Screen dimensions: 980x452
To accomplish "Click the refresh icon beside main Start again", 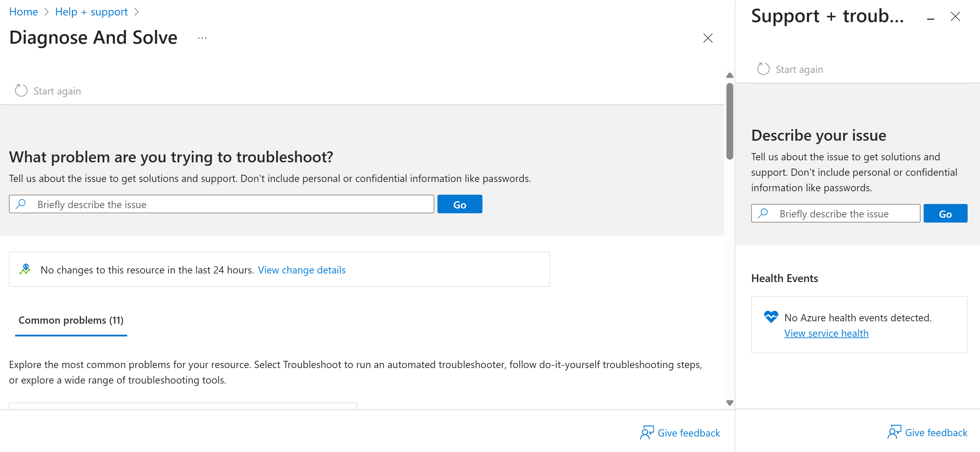I will pyautogui.click(x=21, y=90).
